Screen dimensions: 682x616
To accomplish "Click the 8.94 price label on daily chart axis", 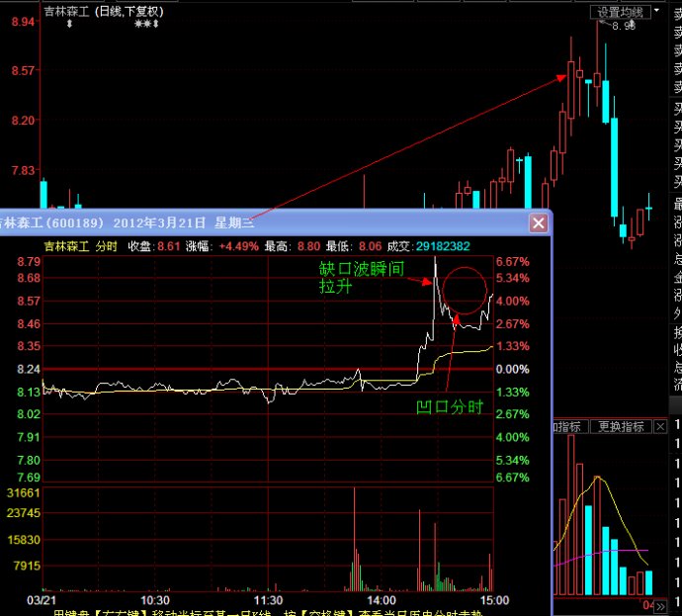I will pos(23,22).
